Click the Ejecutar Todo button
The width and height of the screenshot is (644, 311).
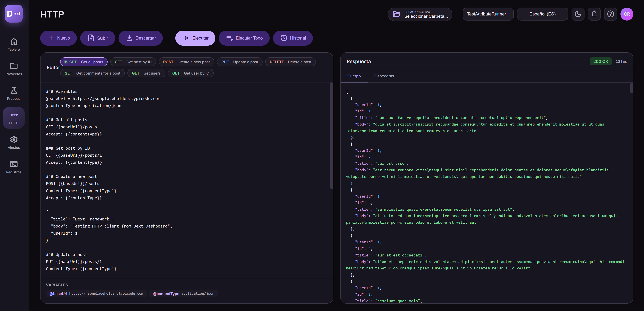coord(244,38)
